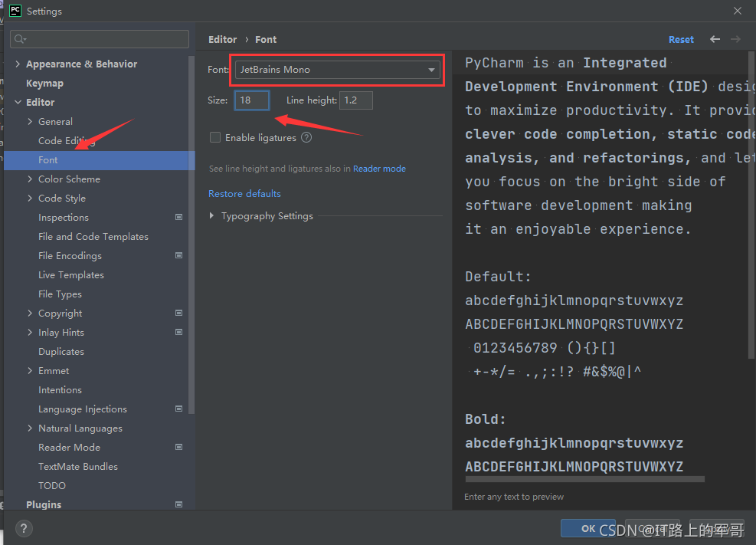Open Inspections settings page
Screen dimensions: 756x545
click(x=63, y=218)
